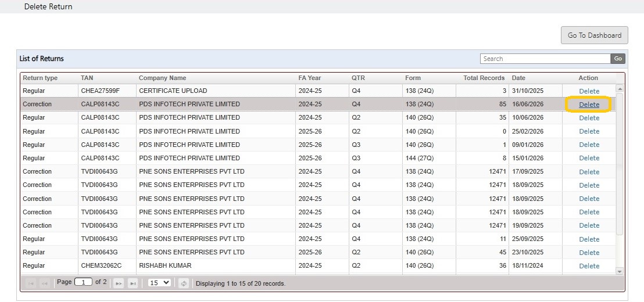Jump to last page pagination icon

click(133, 283)
